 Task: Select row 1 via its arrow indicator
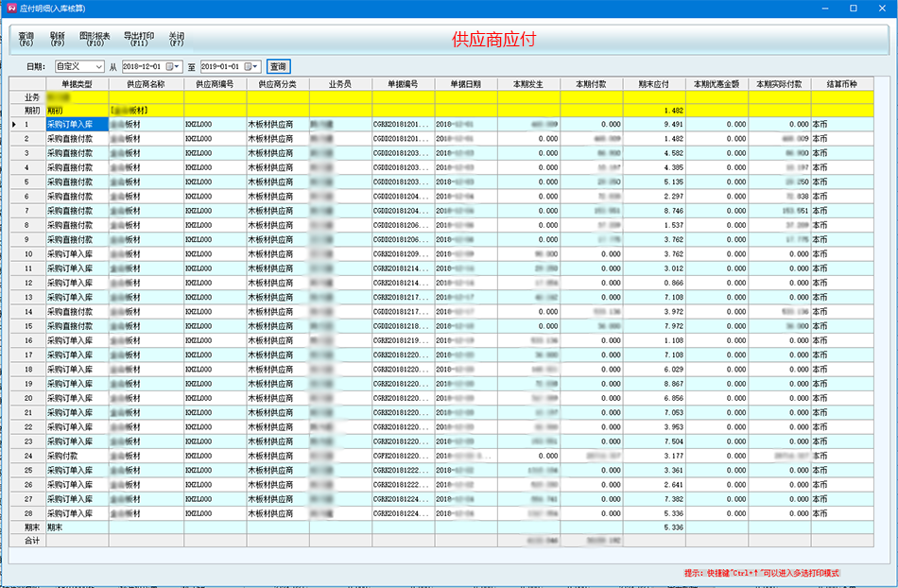click(x=14, y=124)
